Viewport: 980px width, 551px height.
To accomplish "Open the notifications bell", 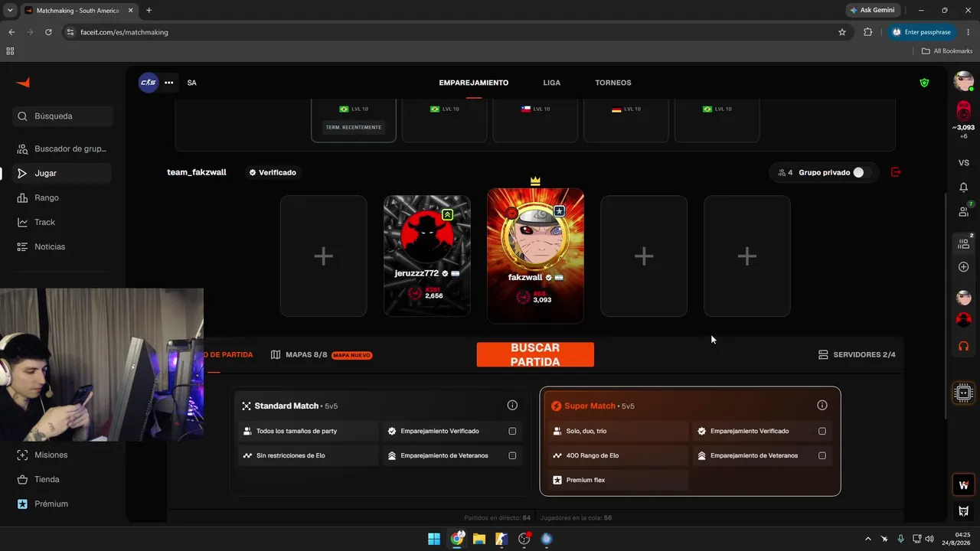I will coord(964,187).
